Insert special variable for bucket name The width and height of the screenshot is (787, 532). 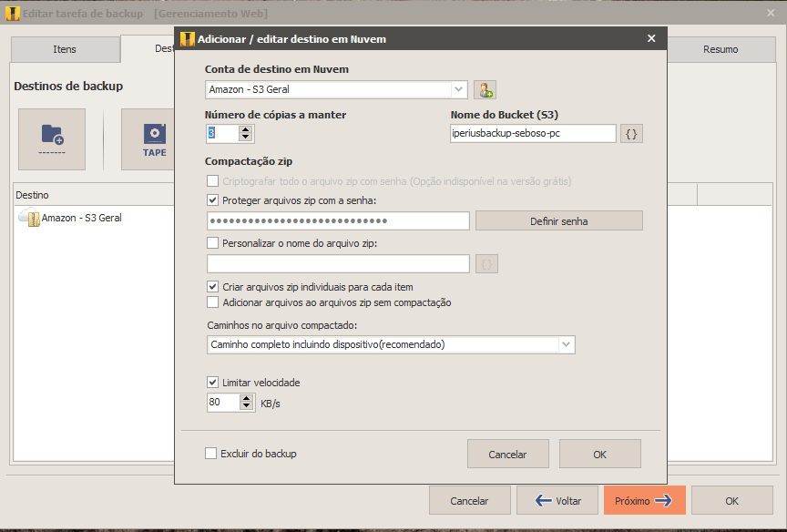tap(631, 134)
